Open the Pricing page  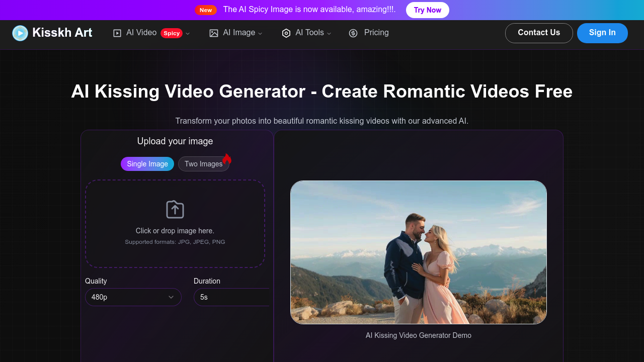[376, 33]
